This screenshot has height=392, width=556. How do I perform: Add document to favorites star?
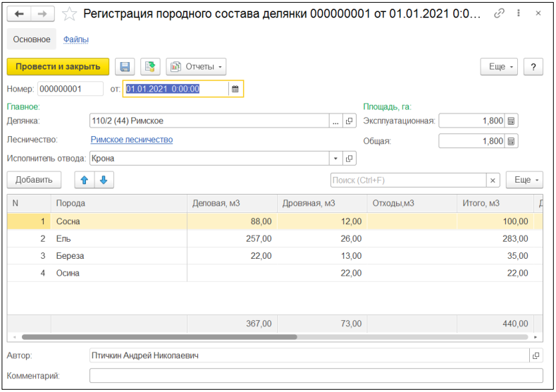69,13
